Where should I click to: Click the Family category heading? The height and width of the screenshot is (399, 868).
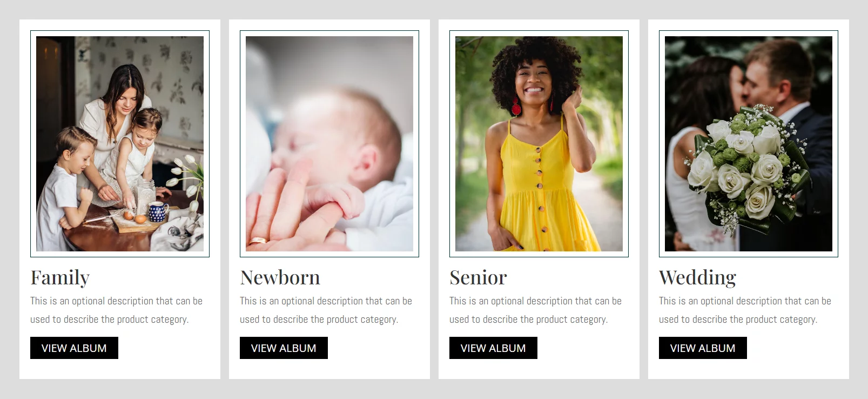pyautogui.click(x=60, y=277)
